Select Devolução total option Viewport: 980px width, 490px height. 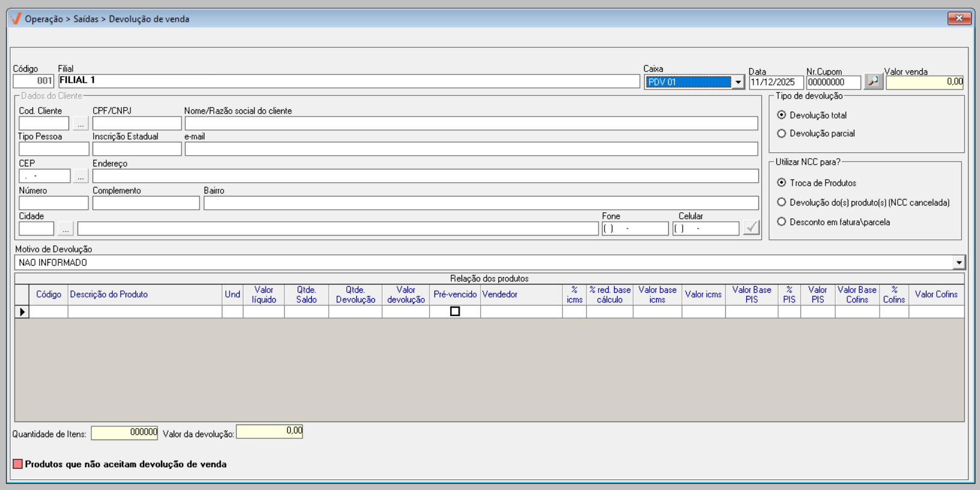[x=782, y=115]
